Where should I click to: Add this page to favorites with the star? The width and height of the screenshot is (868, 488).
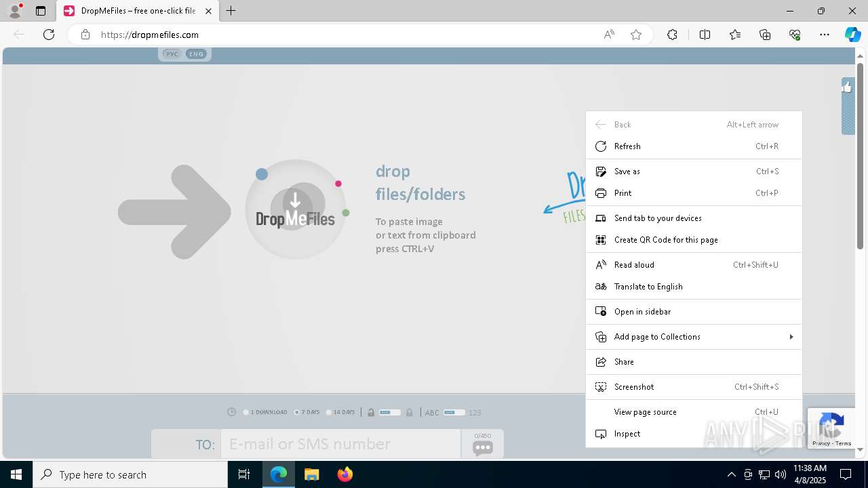click(636, 35)
